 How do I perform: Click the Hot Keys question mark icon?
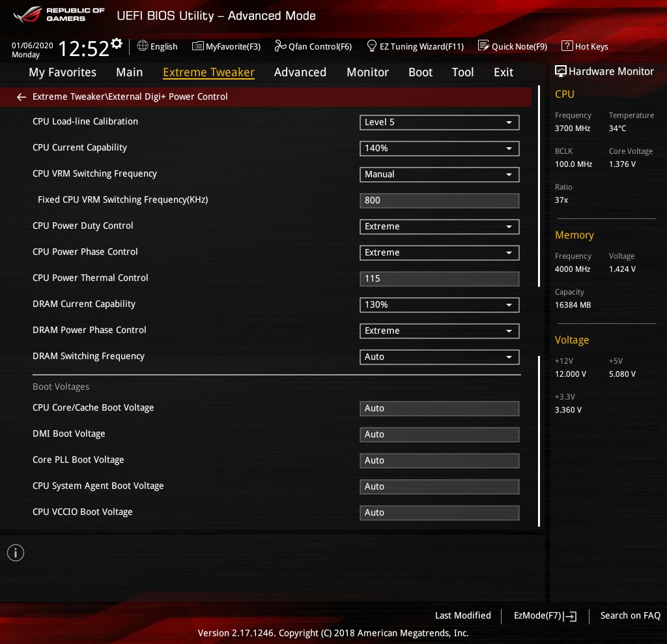(567, 46)
